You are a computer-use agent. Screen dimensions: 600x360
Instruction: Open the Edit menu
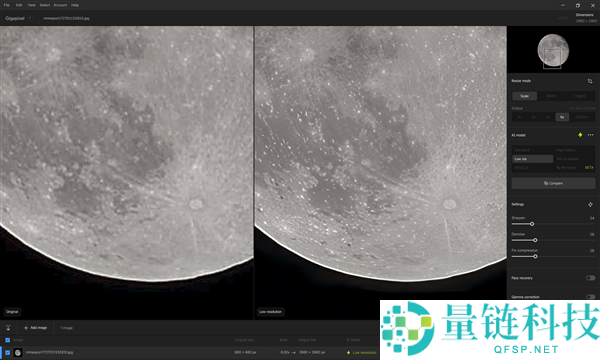[x=19, y=5]
